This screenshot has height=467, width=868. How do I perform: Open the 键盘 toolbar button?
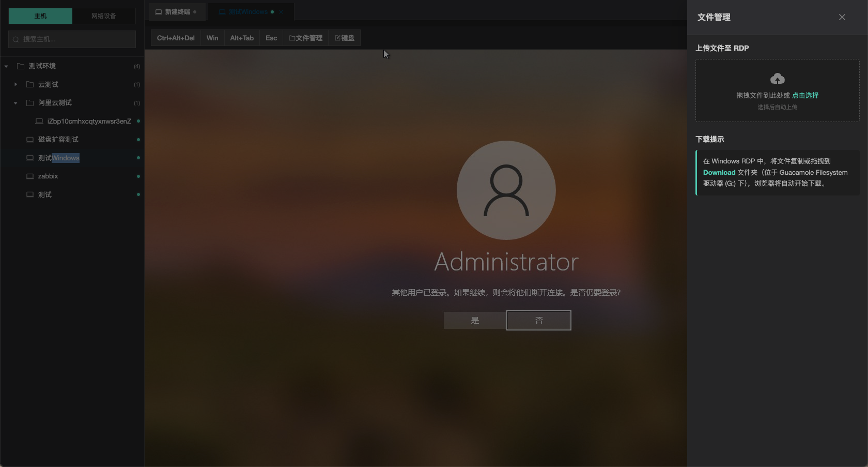coord(345,38)
